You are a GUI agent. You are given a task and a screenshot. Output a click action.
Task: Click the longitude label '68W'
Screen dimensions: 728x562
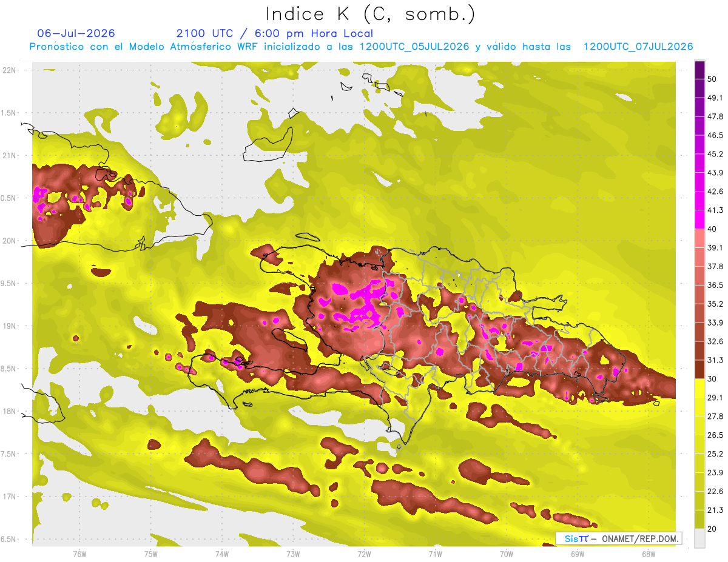tap(649, 554)
